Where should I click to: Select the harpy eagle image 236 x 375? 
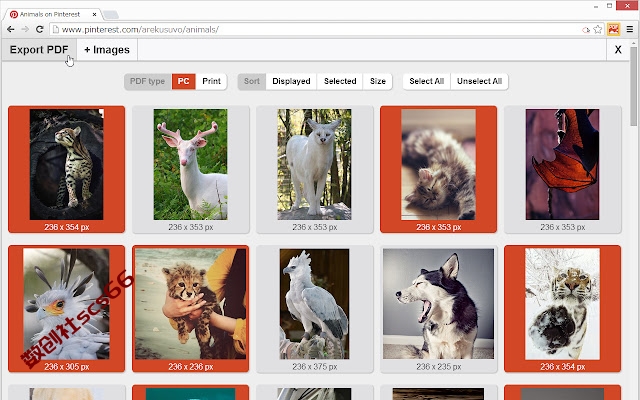(x=315, y=309)
